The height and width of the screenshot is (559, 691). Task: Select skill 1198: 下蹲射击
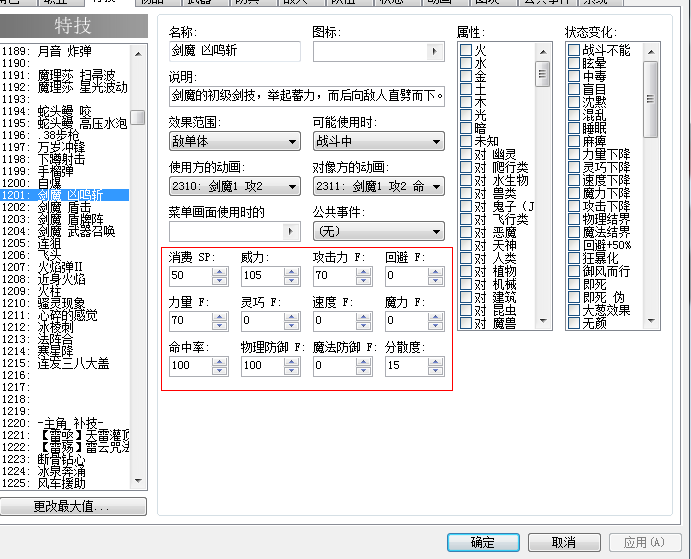(64, 159)
